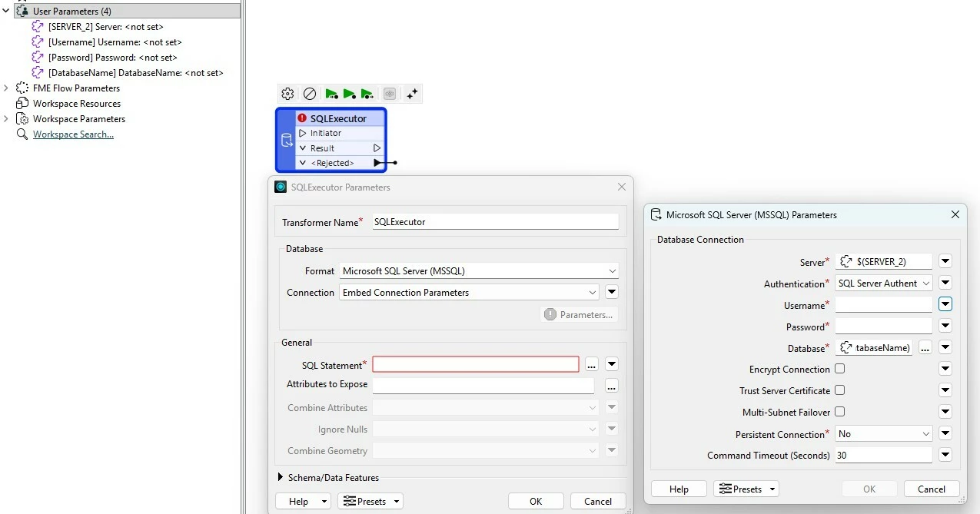Toggle the Multi-Subnet Failover checkbox

(840, 412)
